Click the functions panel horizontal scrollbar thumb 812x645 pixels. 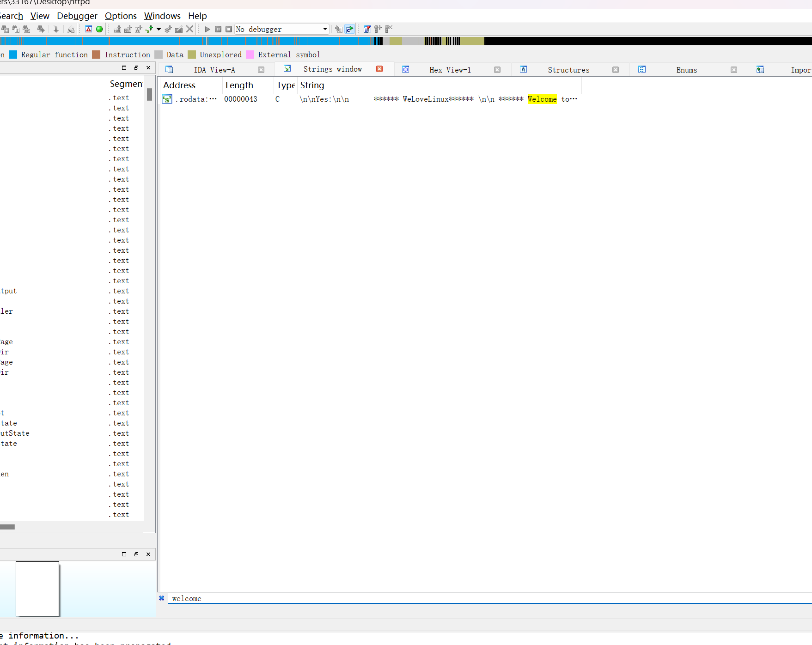tap(7, 527)
